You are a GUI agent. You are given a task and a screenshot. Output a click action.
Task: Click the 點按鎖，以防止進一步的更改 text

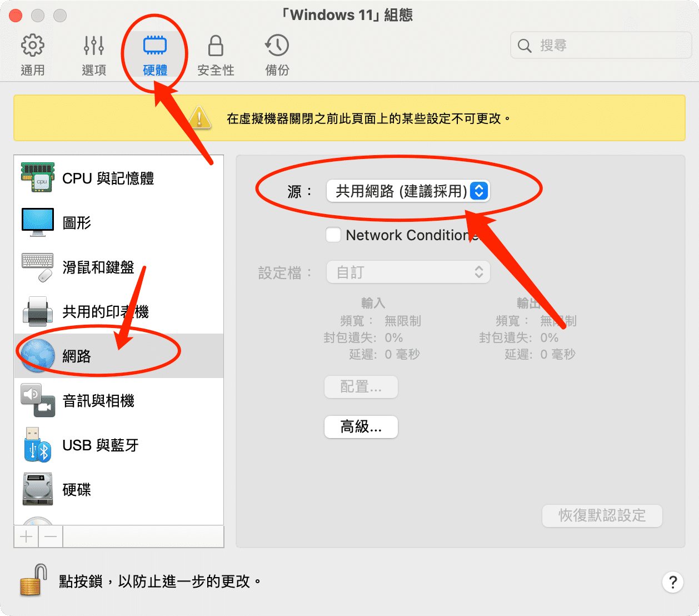pyautogui.click(x=160, y=582)
